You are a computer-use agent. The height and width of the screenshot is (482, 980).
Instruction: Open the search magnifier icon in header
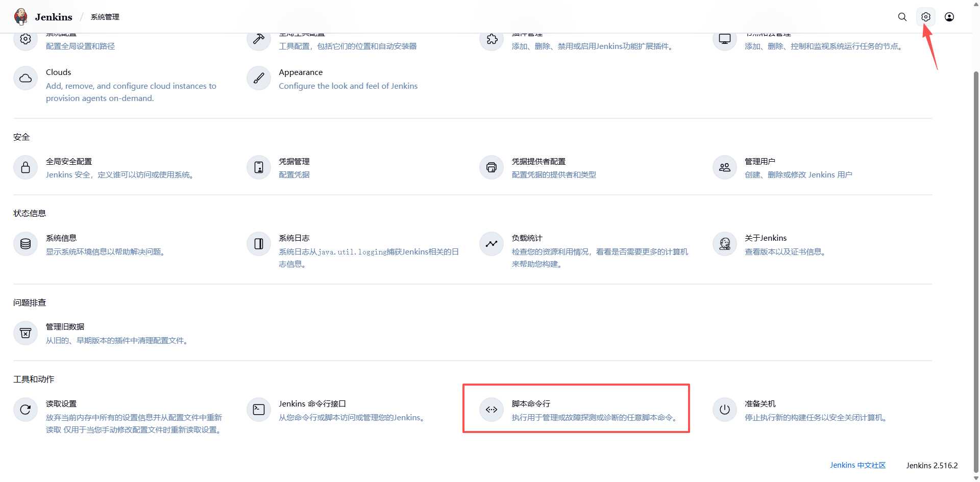tap(902, 17)
